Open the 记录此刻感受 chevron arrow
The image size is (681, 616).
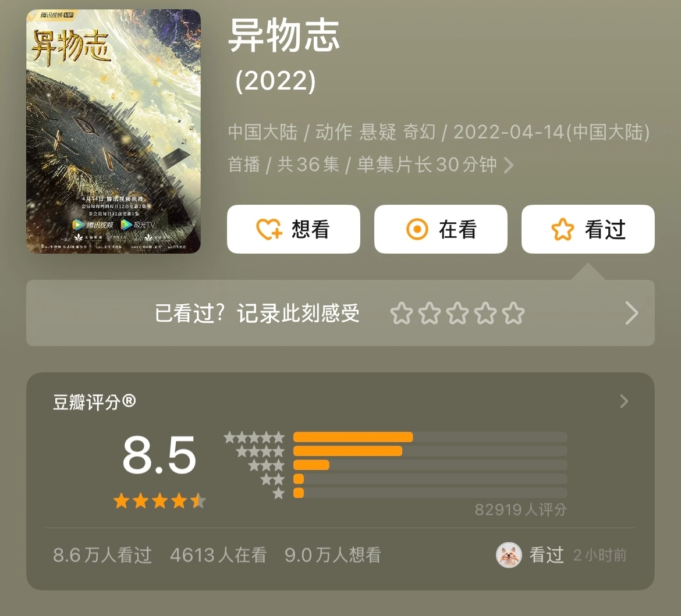[632, 313]
